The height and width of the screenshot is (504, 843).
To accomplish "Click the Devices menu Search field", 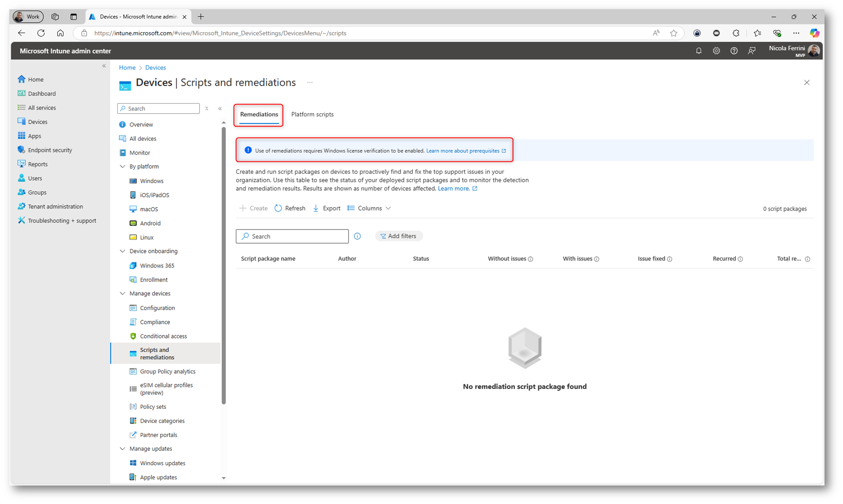I will 159,108.
